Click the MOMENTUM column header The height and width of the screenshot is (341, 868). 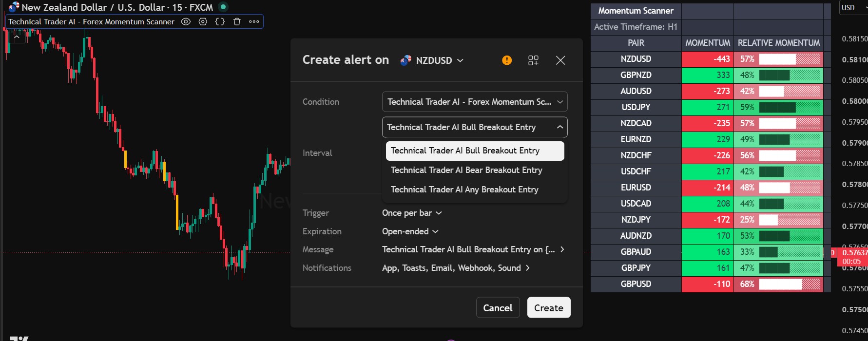(x=708, y=43)
